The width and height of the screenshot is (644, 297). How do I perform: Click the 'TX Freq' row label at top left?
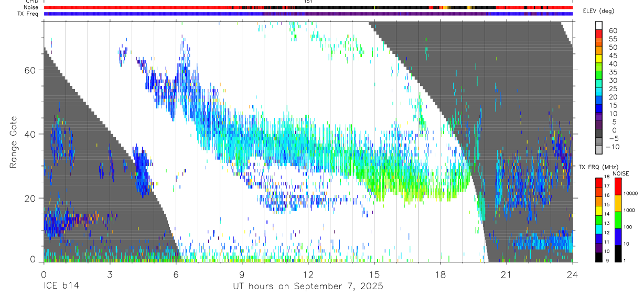tap(28, 14)
